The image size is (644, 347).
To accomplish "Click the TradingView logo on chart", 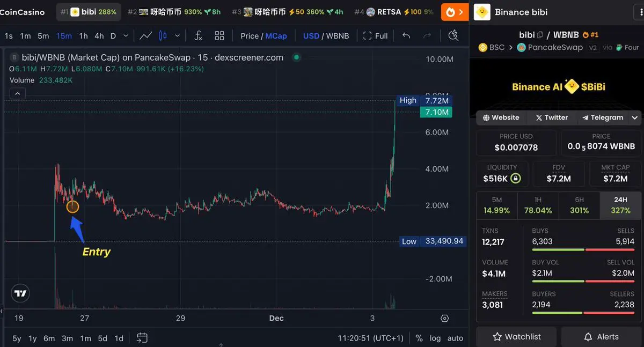I will [x=20, y=293].
